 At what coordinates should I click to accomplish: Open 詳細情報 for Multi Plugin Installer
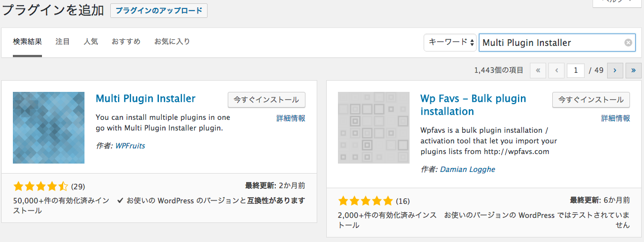pos(291,118)
